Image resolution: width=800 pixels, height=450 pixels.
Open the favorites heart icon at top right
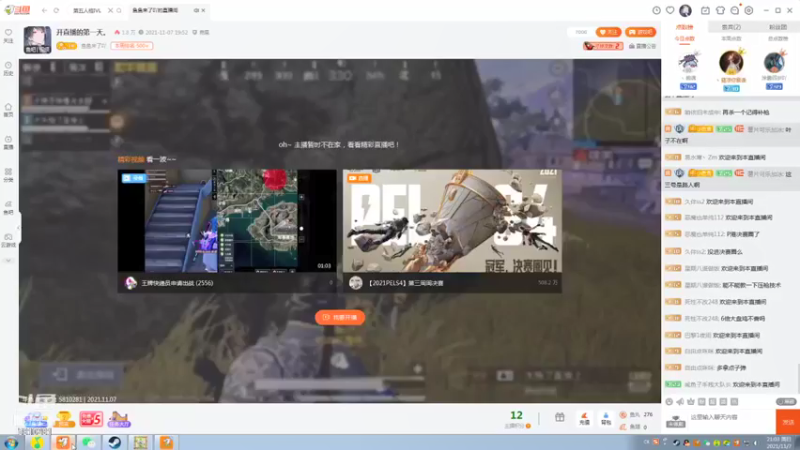(x=670, y=10)
